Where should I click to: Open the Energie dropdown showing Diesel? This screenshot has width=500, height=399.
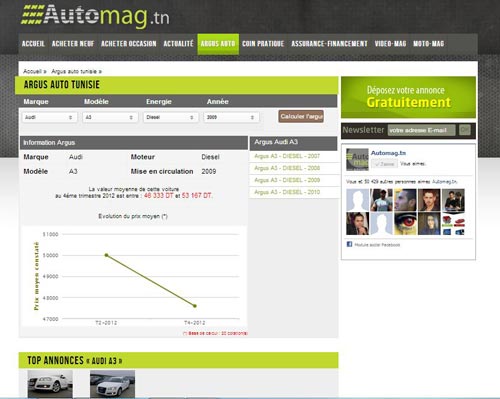click(171, 117)
